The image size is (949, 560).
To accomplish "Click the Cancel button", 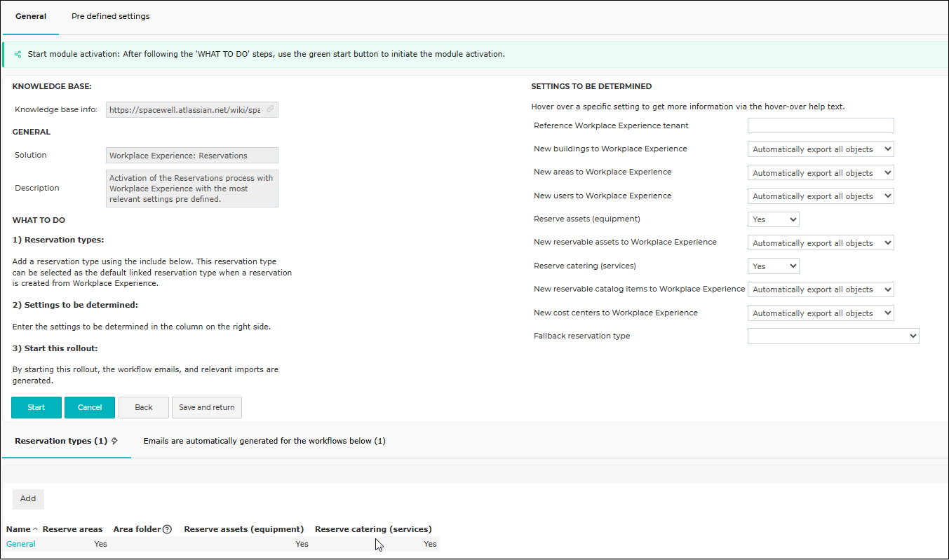I will [x=90, y=407].
